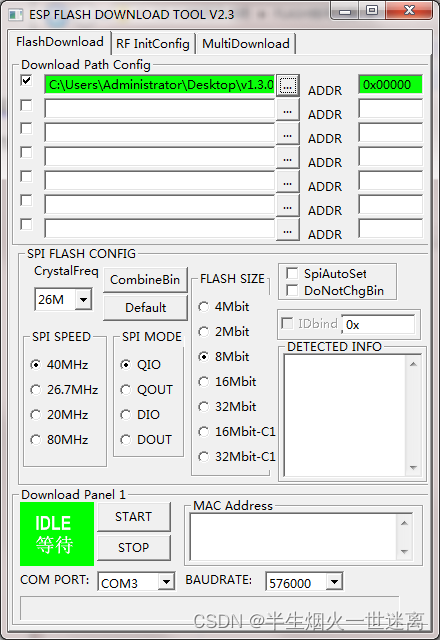Click the CombineBin button
Image resolution: width=440 pixels, height=640 pixels.
click(x=145, y=280)
